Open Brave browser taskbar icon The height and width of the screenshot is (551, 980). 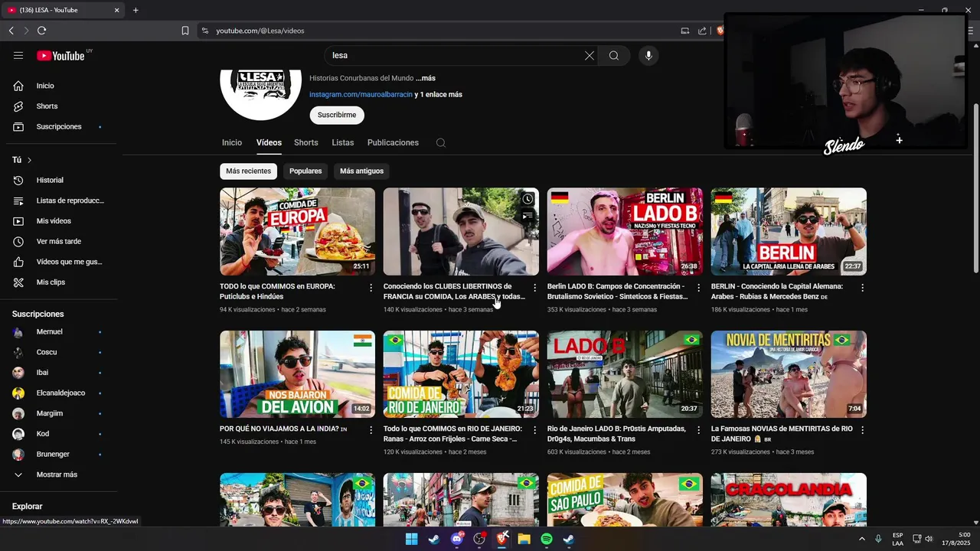coord(502,539)
